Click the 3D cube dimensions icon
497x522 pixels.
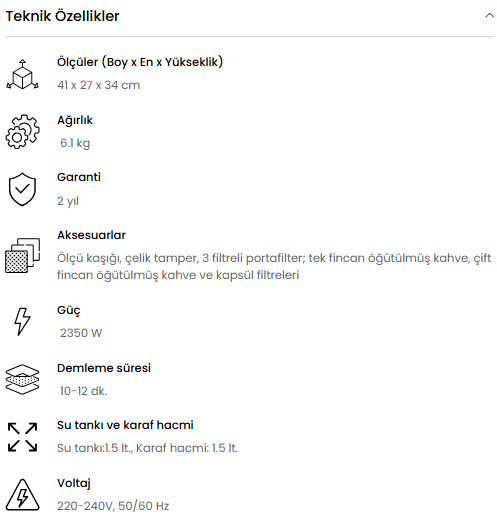point(22,74)
